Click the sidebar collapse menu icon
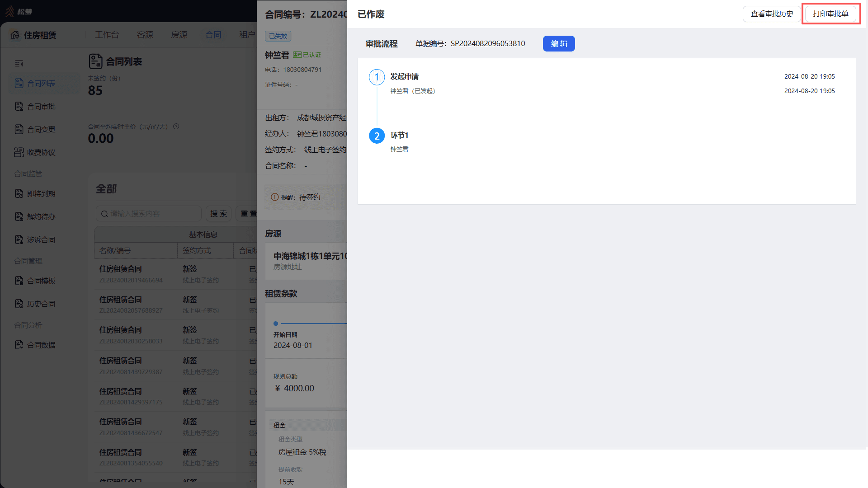The image size is (868, 488). click(19, 64)
